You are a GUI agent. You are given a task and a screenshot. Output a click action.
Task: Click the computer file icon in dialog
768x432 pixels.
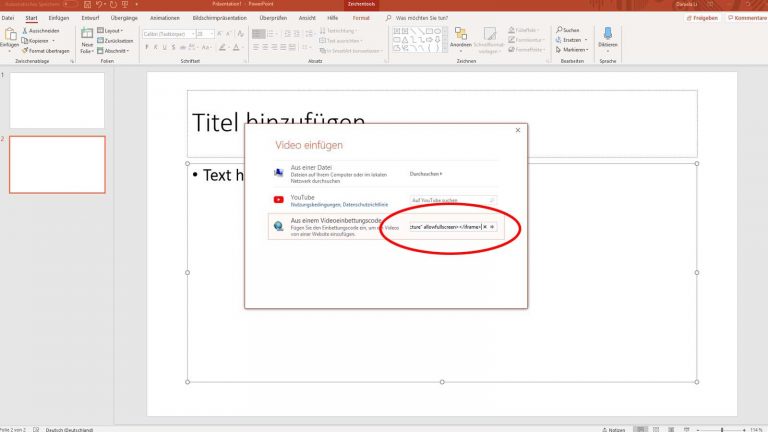(x=277, y=172)
